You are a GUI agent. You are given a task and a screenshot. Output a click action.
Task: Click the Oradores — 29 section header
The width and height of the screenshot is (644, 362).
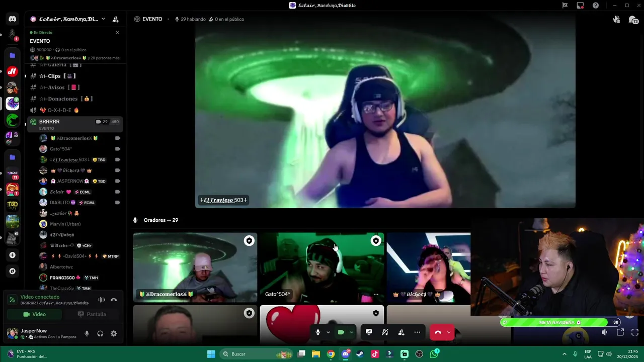pyautogui.click(x=160, y=220)
